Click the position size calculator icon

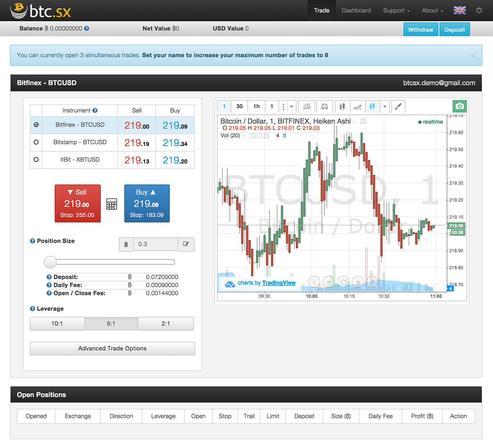[x=112, y=203]
